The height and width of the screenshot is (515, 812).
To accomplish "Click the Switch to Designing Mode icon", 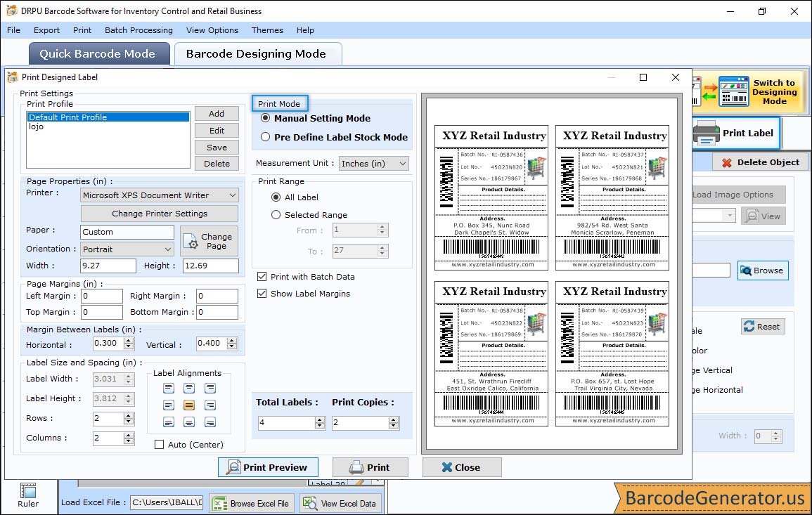I will [733, 91].
